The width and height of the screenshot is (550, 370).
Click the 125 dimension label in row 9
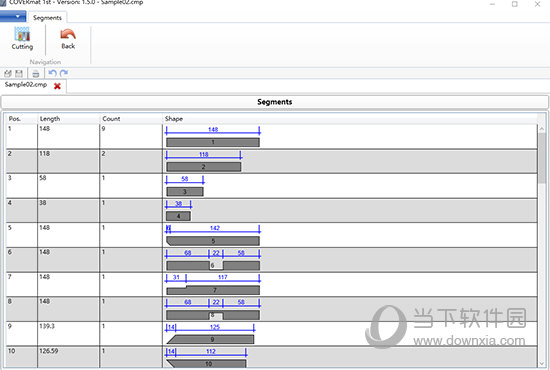215,327
